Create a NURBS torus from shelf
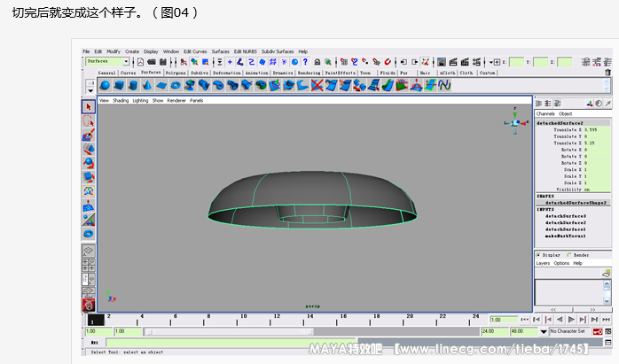This screenshot has width=619, height=364. pyautogui.click(x=176, y=85)
